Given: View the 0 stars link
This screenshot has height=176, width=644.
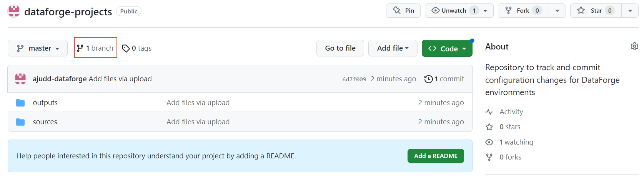Looking at the screenshot, I should point(510,127).
